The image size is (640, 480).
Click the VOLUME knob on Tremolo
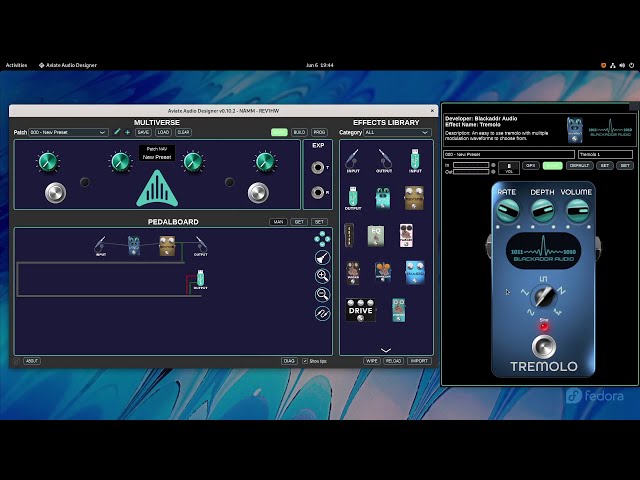[578, 210]
